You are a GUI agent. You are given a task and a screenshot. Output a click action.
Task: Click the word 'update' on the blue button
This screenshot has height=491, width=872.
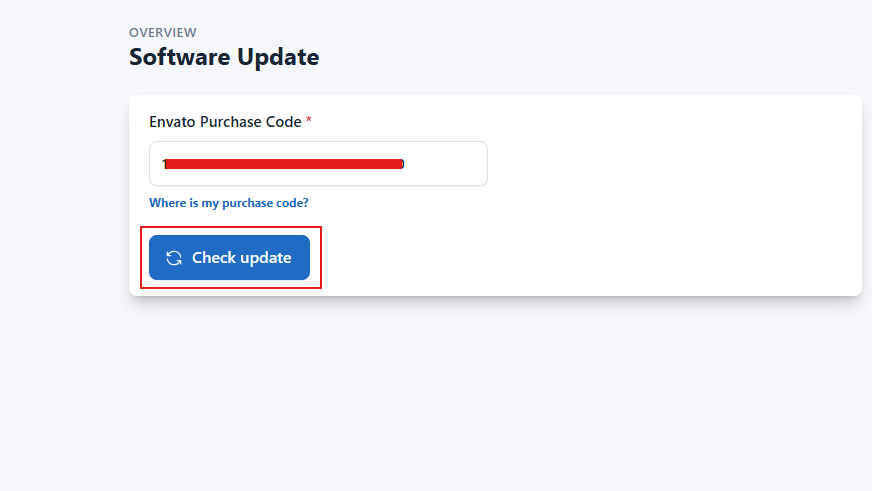(265, 258)
